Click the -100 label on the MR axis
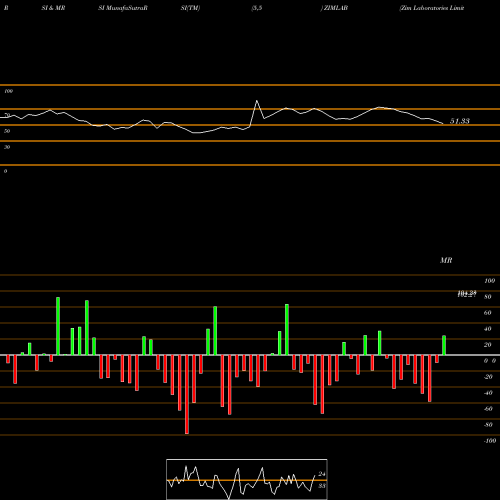This screenshot has width=500, height=500. coord(490,441)
